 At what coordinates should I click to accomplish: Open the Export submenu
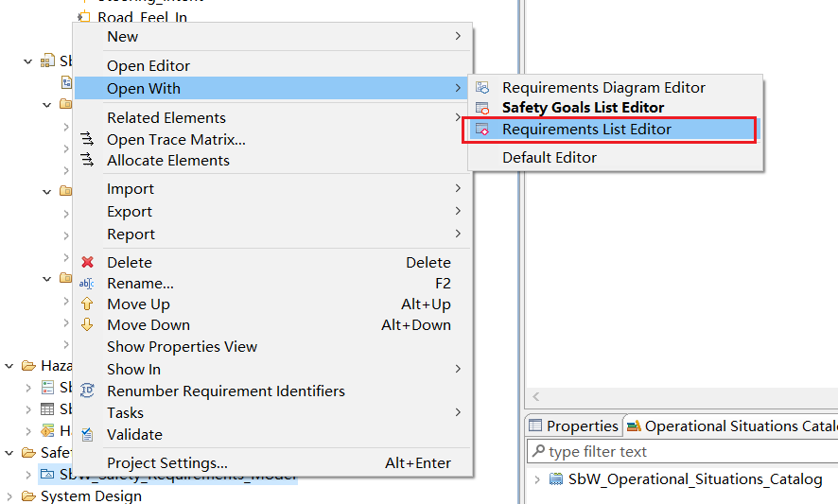[272, 212]
